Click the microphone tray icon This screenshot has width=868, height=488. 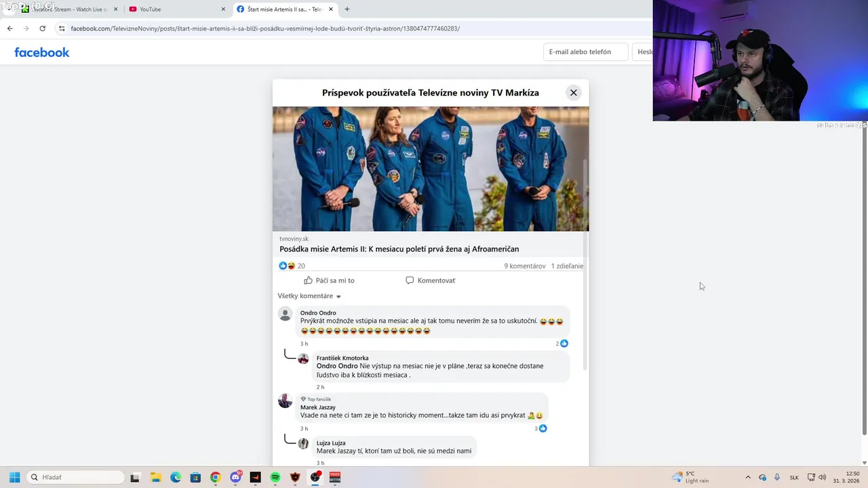click(x=777, y=477)
